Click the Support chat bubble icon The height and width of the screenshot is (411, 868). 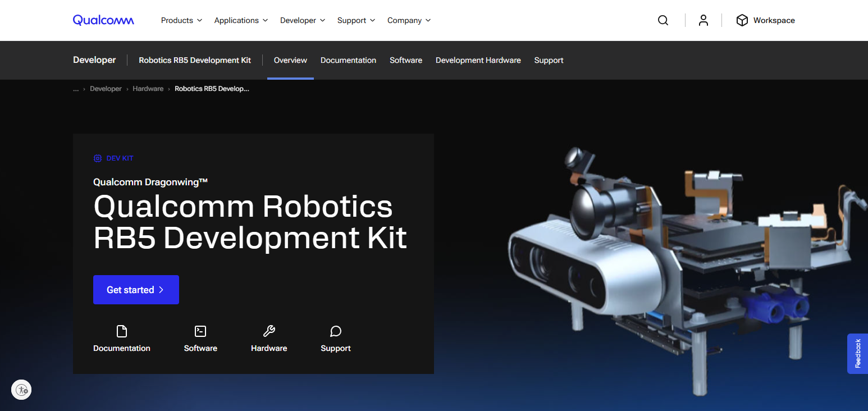tap(336, 331)
